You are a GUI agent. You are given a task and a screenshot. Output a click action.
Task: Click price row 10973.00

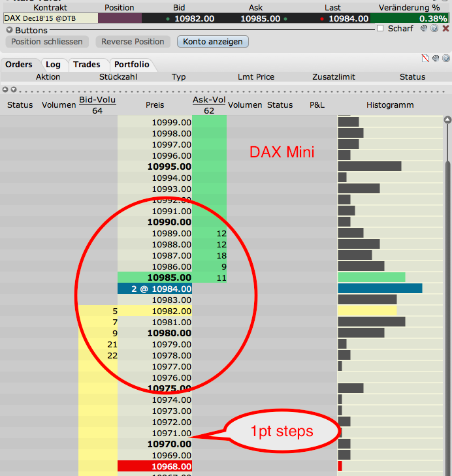pos(172,411)
